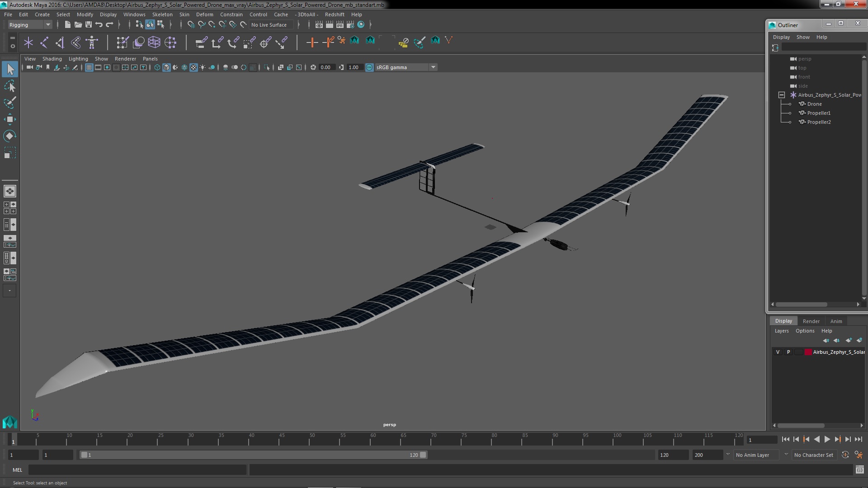Switch to the Anim layer tab
This screenshot has height=488, width=868.
836,321
